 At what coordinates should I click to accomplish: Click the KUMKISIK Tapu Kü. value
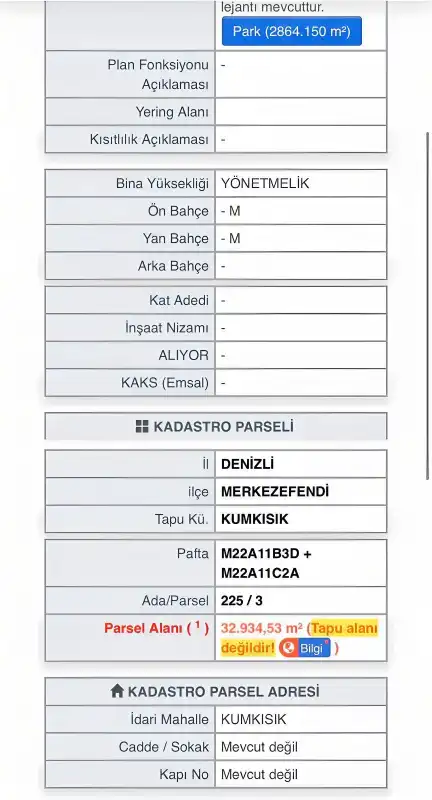pos(255,519)
